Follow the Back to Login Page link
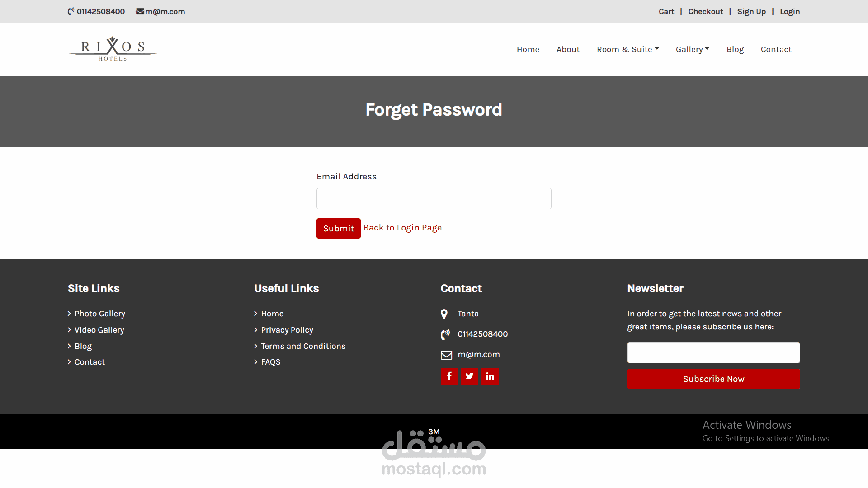 [x=402, y=228]
